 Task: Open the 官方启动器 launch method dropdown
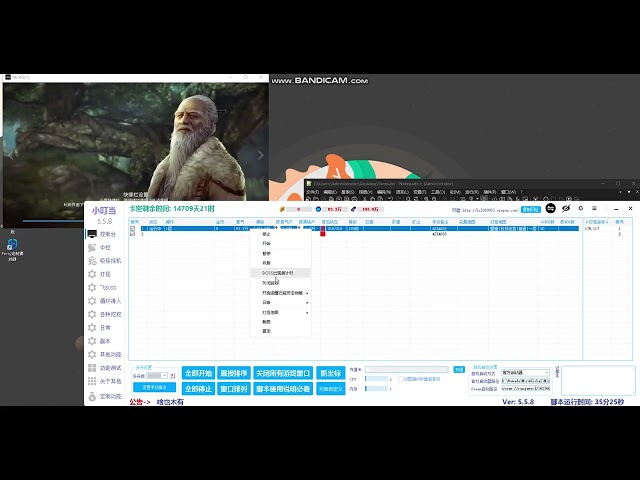pos(525,373)
